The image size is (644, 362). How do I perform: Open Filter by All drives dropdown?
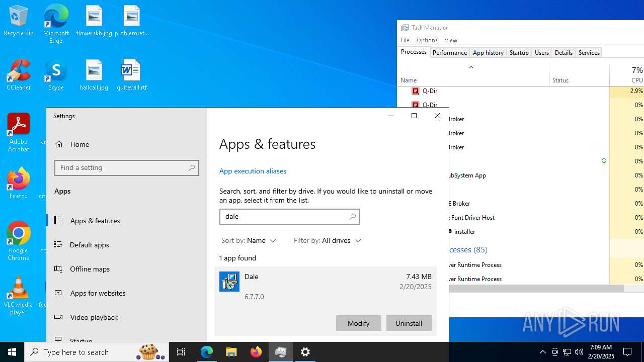328,241
